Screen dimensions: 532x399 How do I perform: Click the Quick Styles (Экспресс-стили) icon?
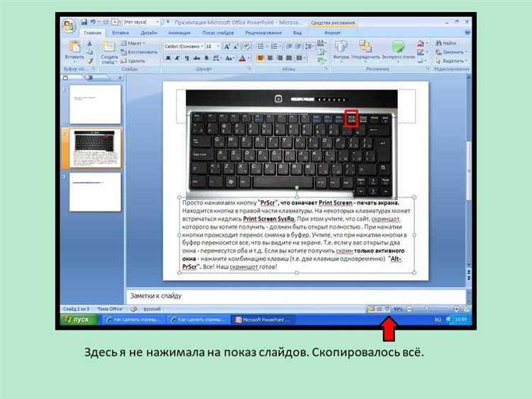pyautogui.click(x=399, y=47)
